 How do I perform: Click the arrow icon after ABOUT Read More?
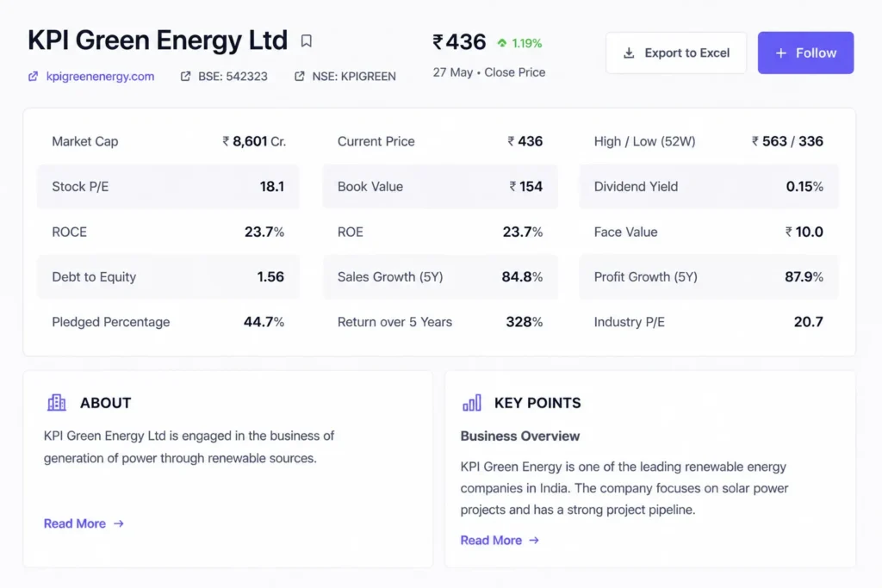coord(118,523)
